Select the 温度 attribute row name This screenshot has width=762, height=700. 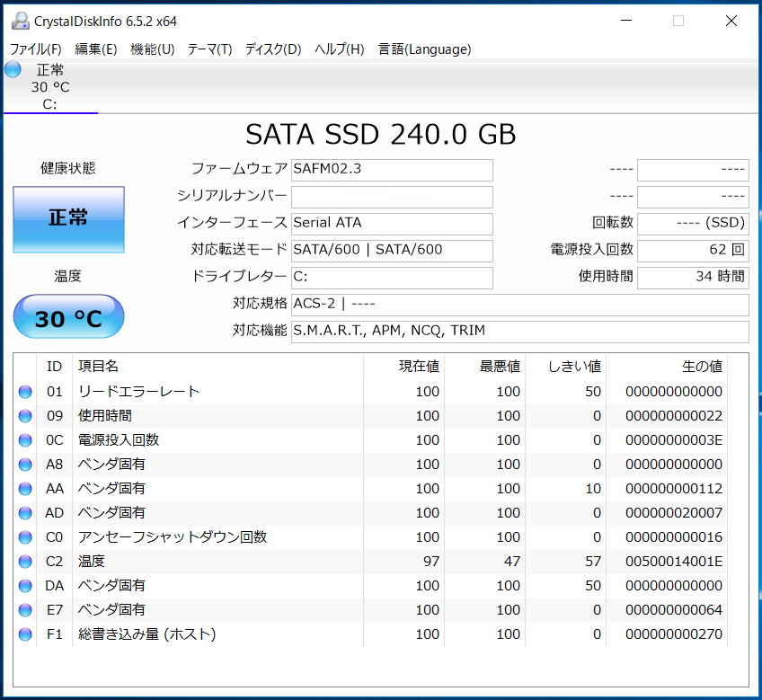click(x=92, y=562)
